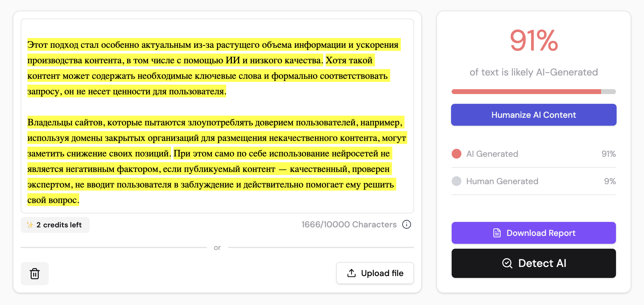
Task: Click the trash icon to clear text
Action: tap(35, 274)
